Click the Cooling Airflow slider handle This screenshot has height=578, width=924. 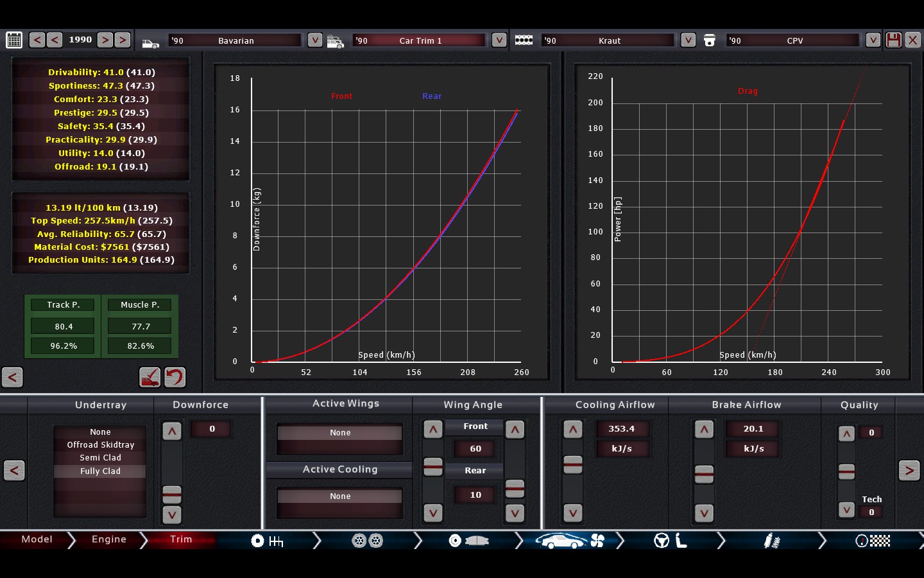click(573, 464)
